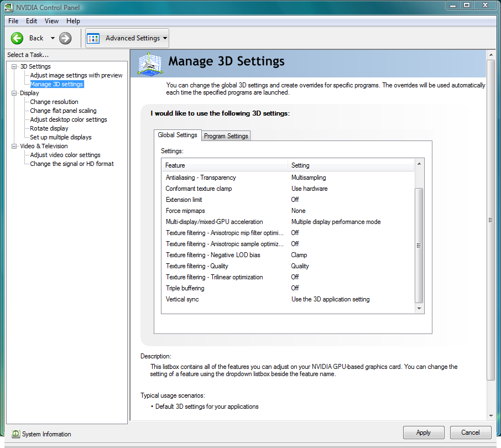Open System Information link
The height and width of the screenshot is (448, 501).
(46, 434)
